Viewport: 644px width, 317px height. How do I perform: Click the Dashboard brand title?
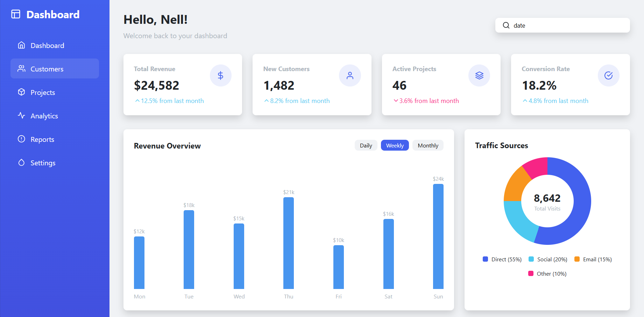(53, 14)
